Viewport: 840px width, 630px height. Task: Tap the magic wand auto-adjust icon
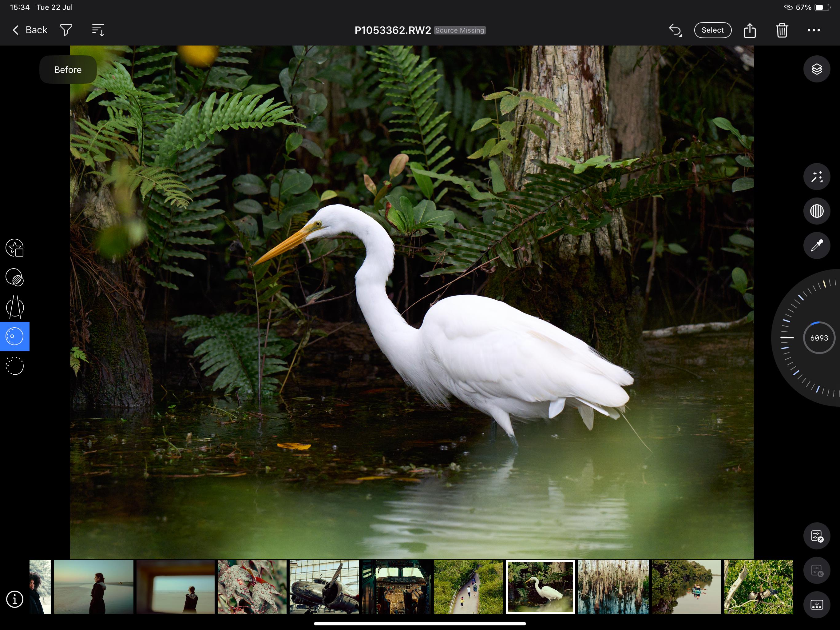(816, 177)
